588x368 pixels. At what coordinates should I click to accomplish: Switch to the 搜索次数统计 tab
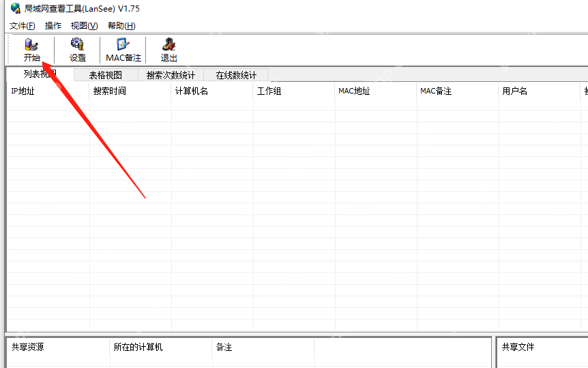tap(171, 75)
